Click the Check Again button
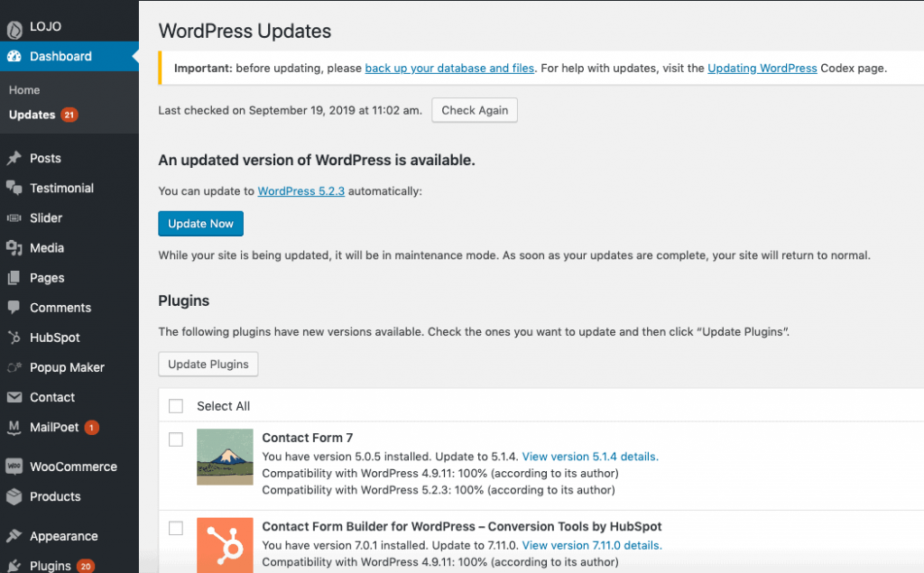Screen dimensions: 924x573 (475, 110)
